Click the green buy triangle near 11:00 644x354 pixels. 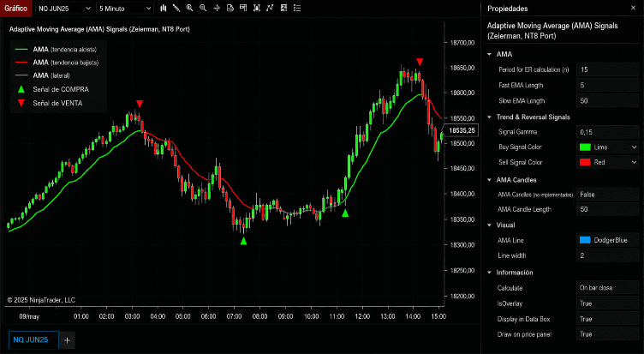coord(345,213)
